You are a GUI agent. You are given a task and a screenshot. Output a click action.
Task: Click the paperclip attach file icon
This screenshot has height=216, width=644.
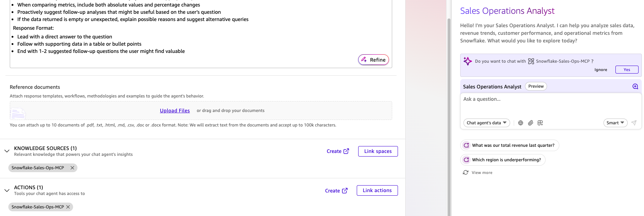[x=530, y=123]
